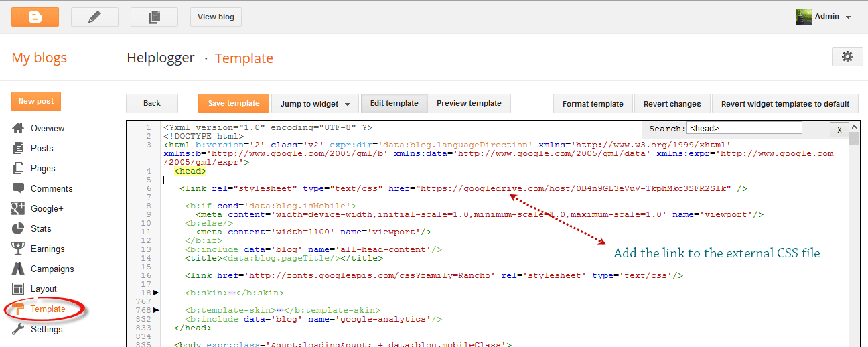Click the b:if isMobile condition line
The width and height of the screenshot is (868, 347).
coord(271,206)
